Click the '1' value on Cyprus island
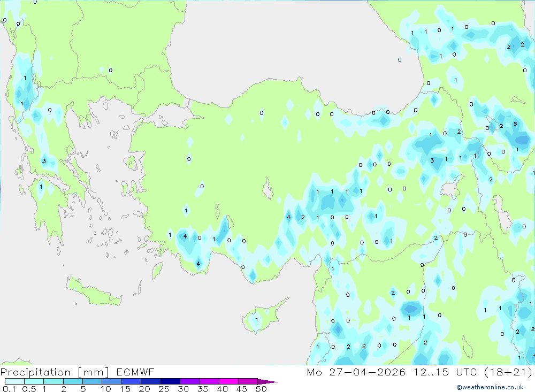Screen dimensions: 535x392 pos(257,320)
